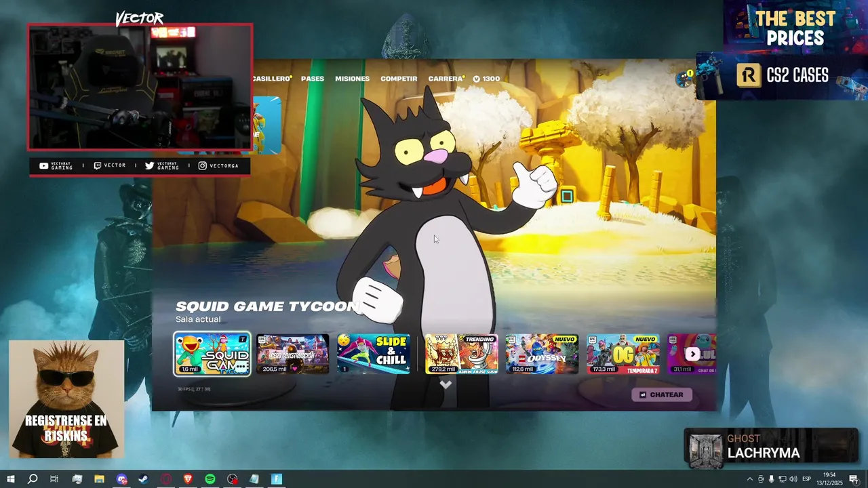Screen dimensions: 868x488
Task: Switch to Fortnite in the taskbar
Action: click(x=277, y=479)
